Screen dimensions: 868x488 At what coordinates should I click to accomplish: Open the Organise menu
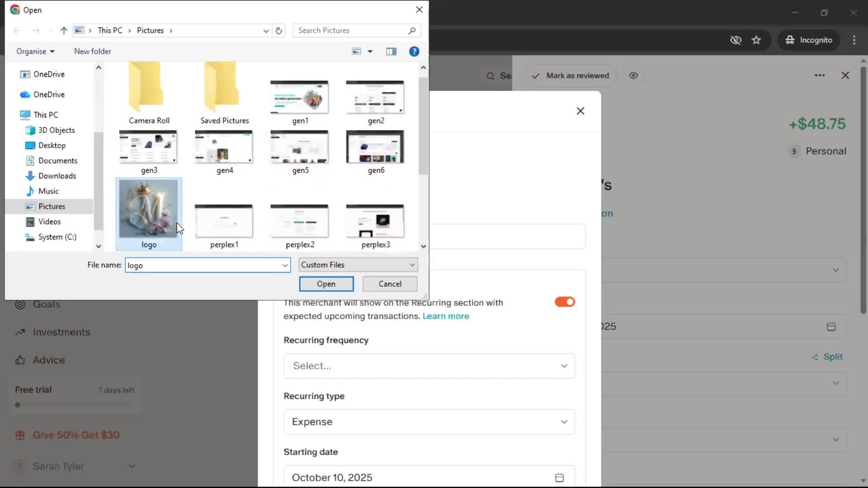[35, 52]
